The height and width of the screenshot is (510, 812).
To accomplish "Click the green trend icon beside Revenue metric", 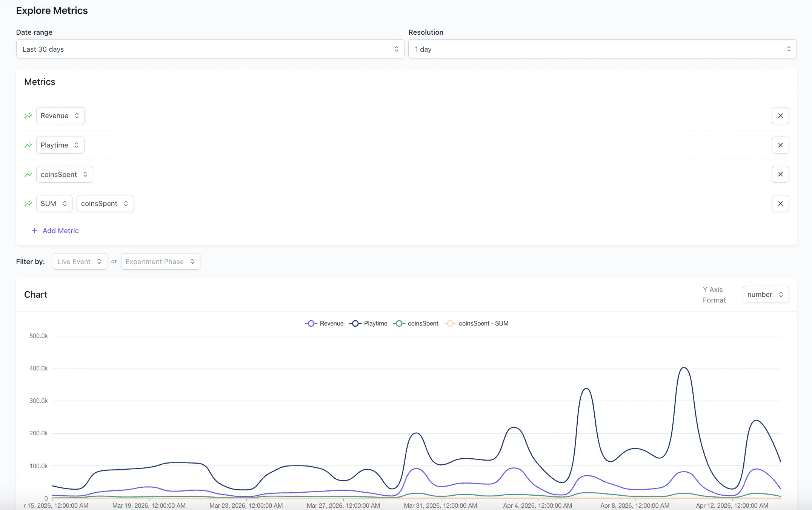I will click(x=28, y=116).
